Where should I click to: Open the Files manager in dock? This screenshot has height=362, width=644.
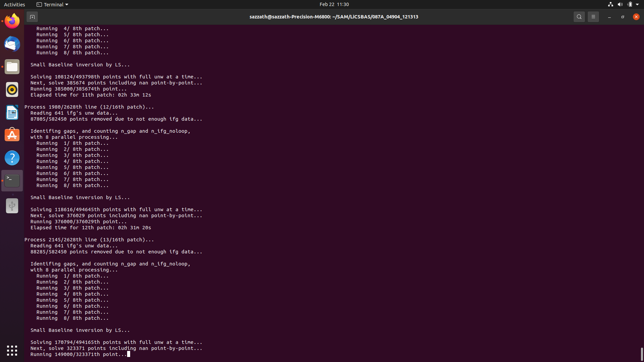pos(12,67)
